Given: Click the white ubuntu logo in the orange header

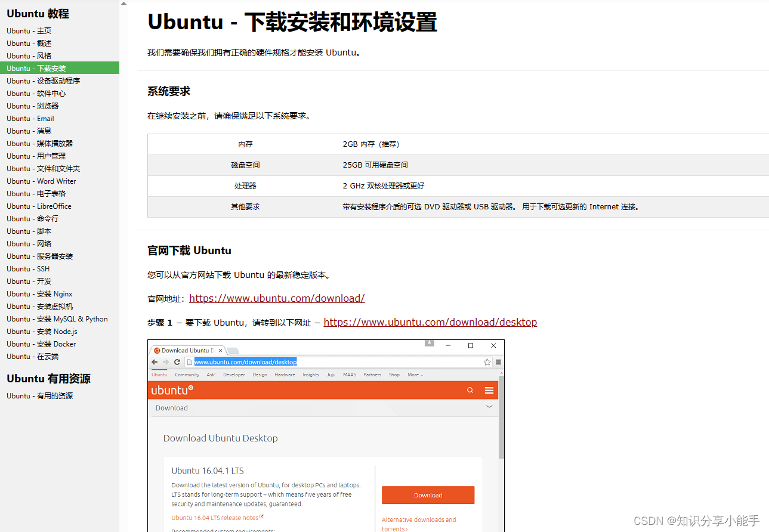Looking at the screenshot, I should 172,390.
